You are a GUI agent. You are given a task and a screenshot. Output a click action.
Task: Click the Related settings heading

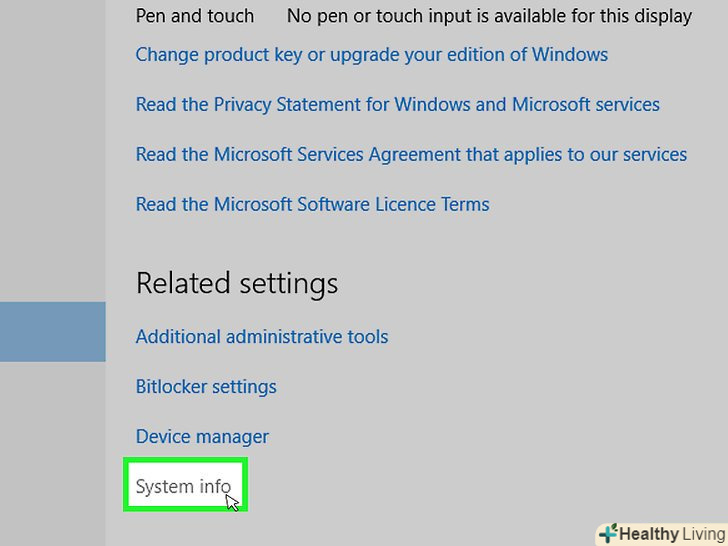coord(237,284)
